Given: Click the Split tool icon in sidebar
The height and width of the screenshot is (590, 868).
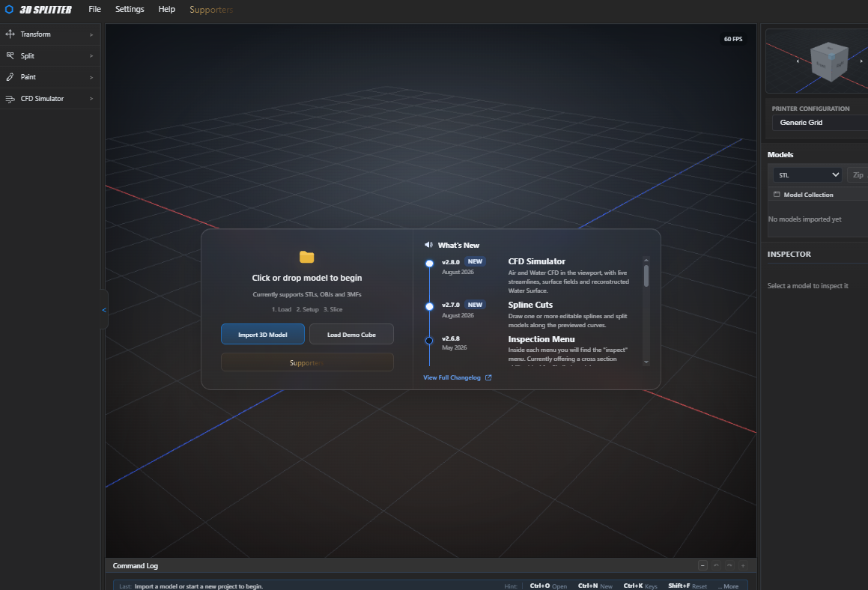Looking at the screenshot, I should (10, 56).
